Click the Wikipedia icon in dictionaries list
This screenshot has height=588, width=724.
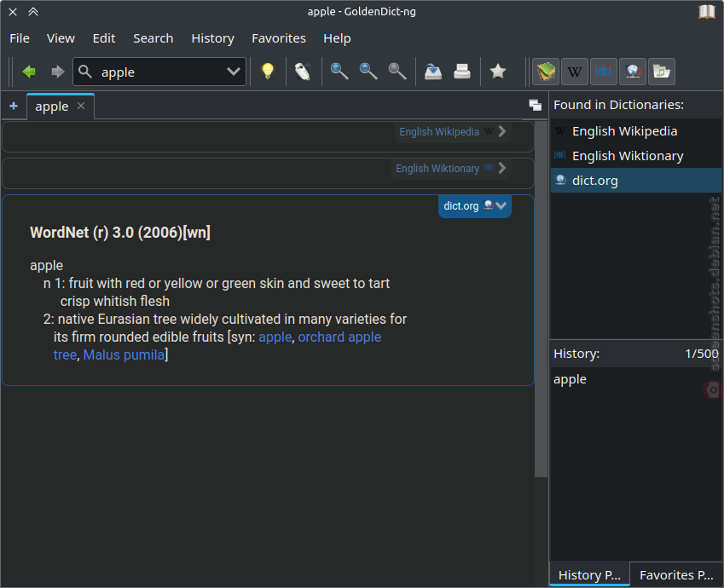click(560, 131)
